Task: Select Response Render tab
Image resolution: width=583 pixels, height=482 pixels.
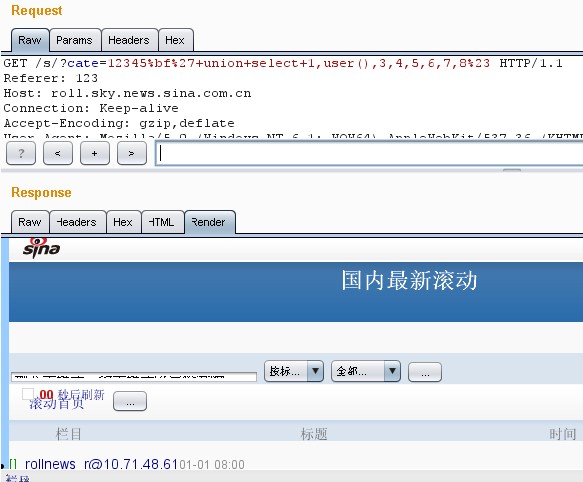Action: pos(209,222)
